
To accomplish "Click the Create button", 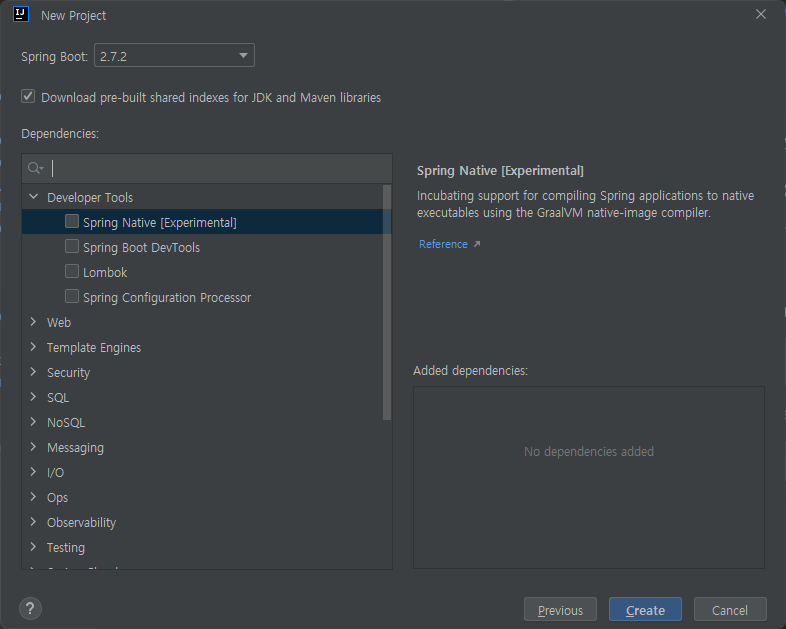I will point(645,609).
